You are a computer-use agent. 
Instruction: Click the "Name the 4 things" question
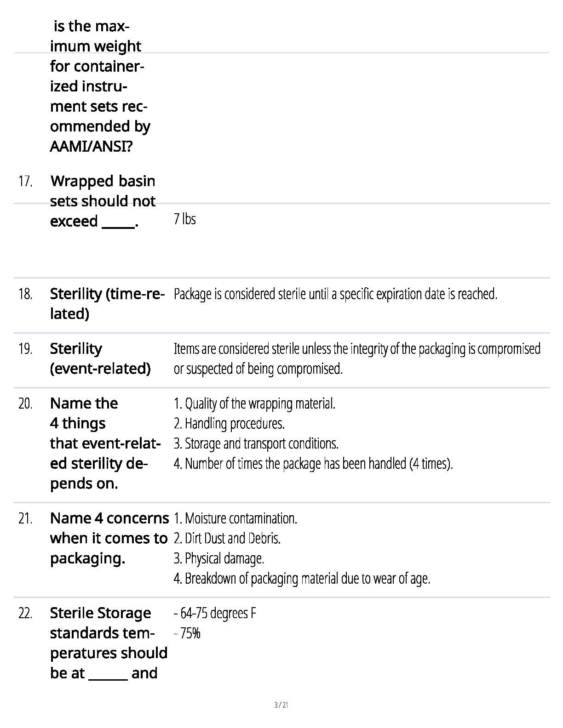[105, 443]
